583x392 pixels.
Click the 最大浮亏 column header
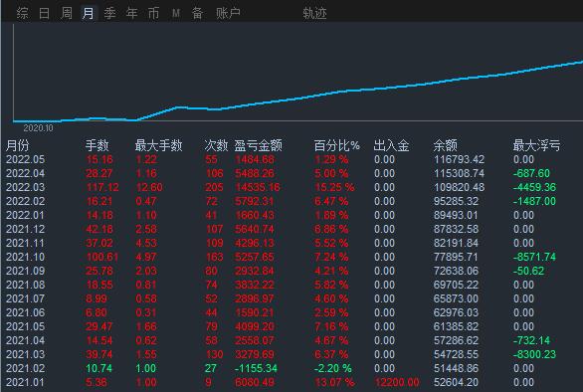(536, 145)
